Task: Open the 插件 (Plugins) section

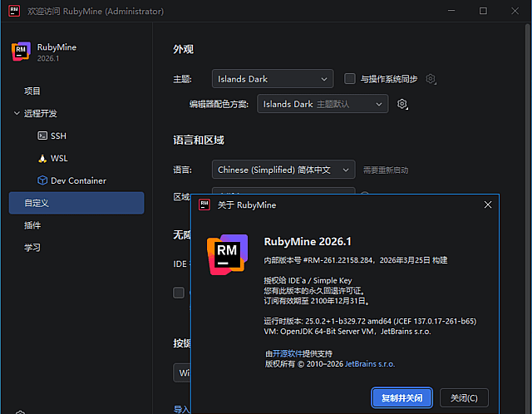Action: click(32, 225)
